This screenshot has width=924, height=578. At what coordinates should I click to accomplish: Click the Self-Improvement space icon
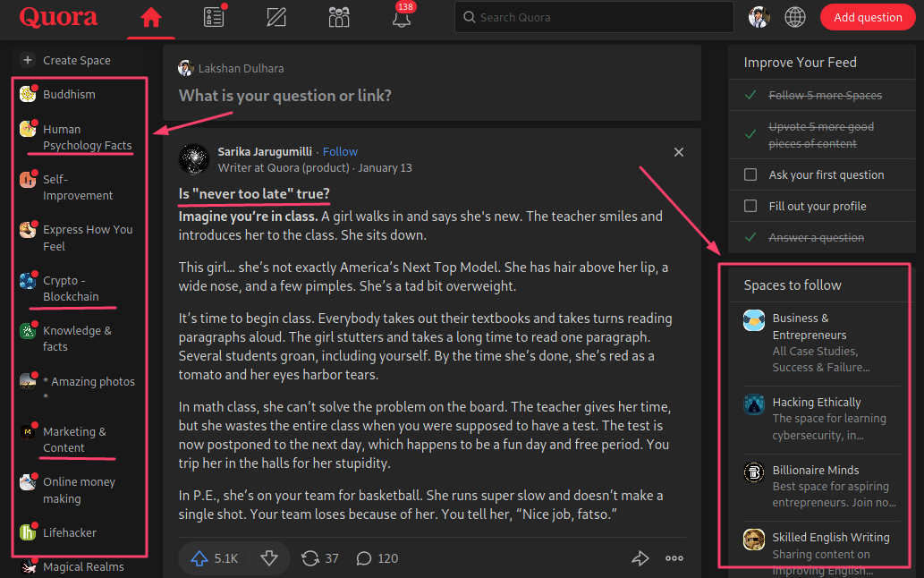(28, 179)
